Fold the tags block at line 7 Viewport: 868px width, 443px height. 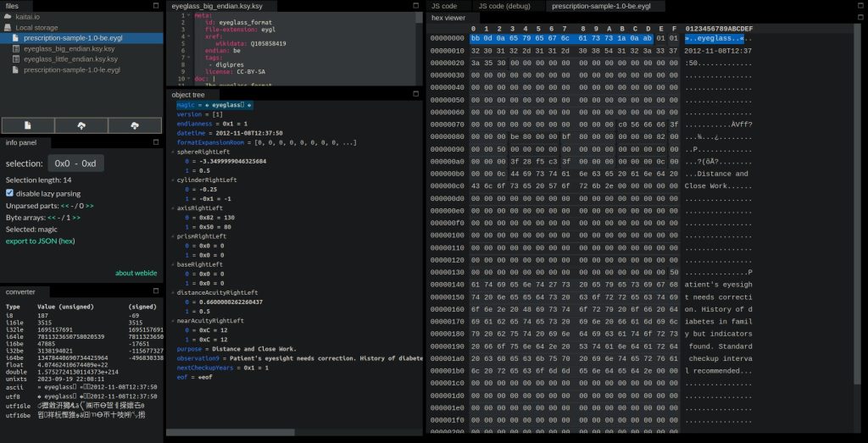point(189,58)
